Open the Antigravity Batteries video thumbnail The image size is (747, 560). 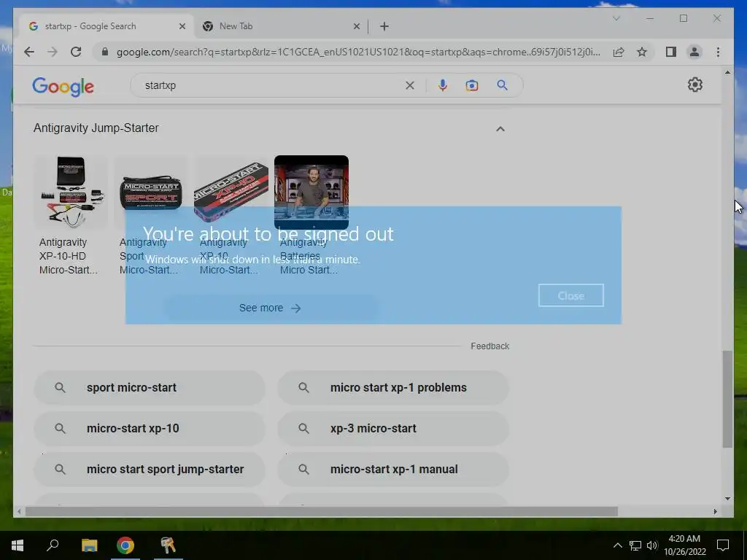pos(311,192)
